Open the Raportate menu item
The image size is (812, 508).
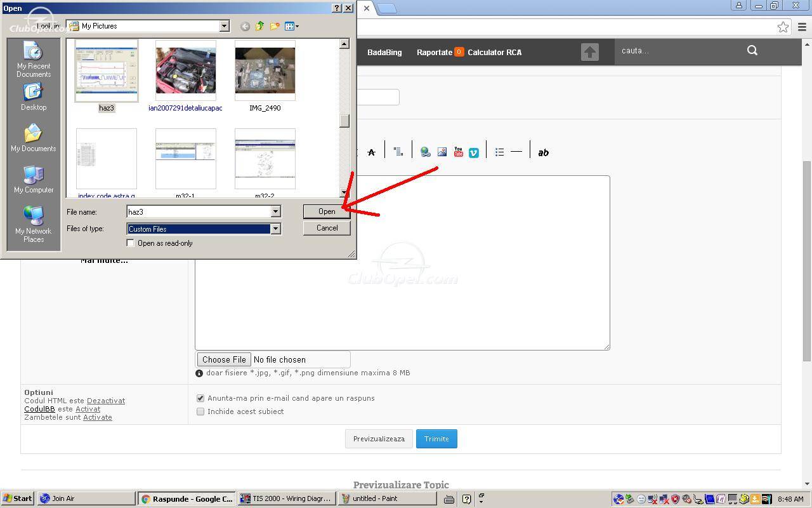435,52
